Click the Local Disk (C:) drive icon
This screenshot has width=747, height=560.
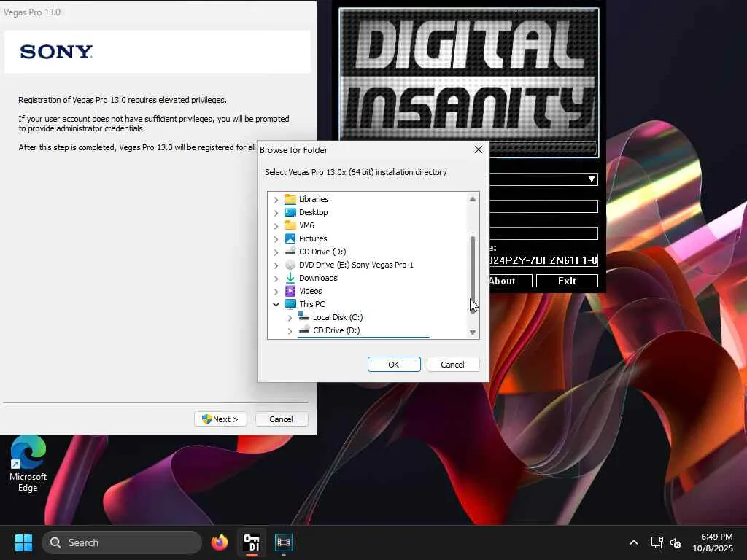304,316
